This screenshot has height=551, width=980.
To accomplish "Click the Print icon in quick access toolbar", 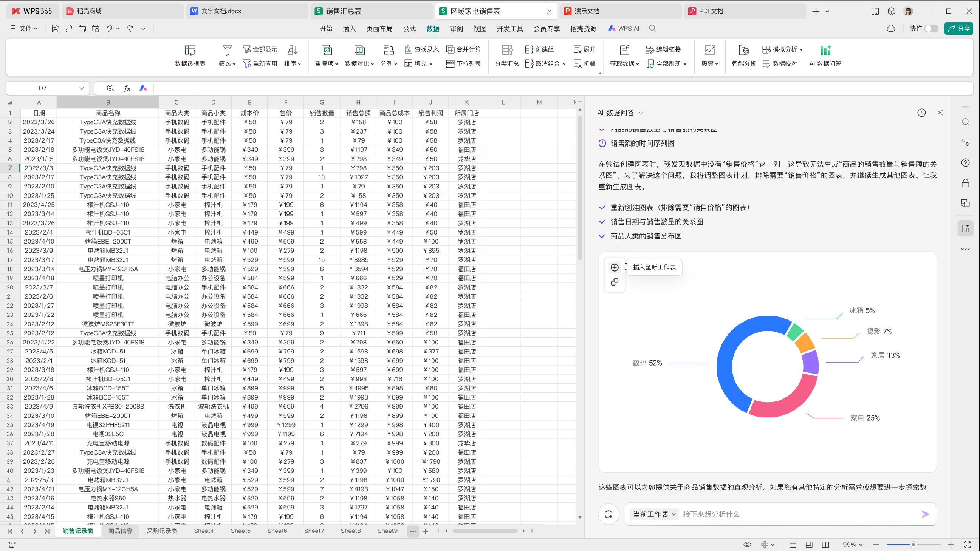I will point(82,29).
